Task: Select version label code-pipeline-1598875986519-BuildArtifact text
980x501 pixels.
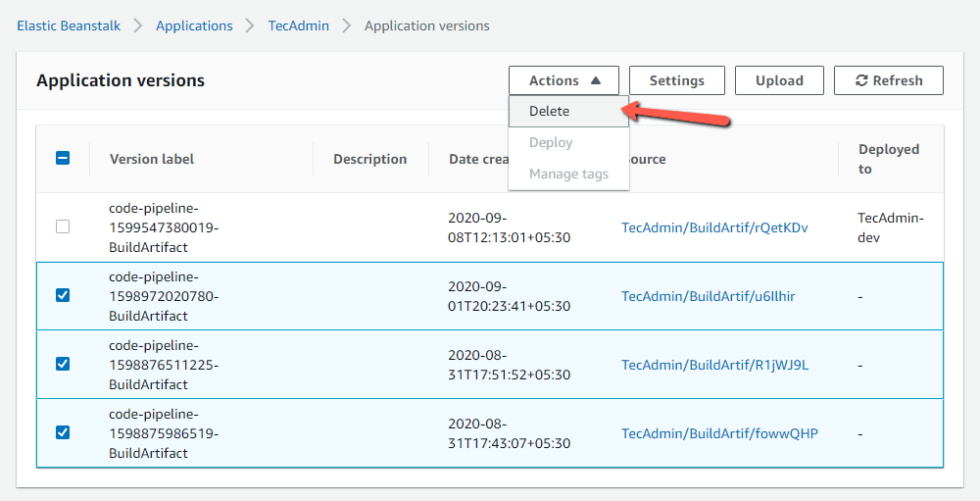Action: coord(164,434)
